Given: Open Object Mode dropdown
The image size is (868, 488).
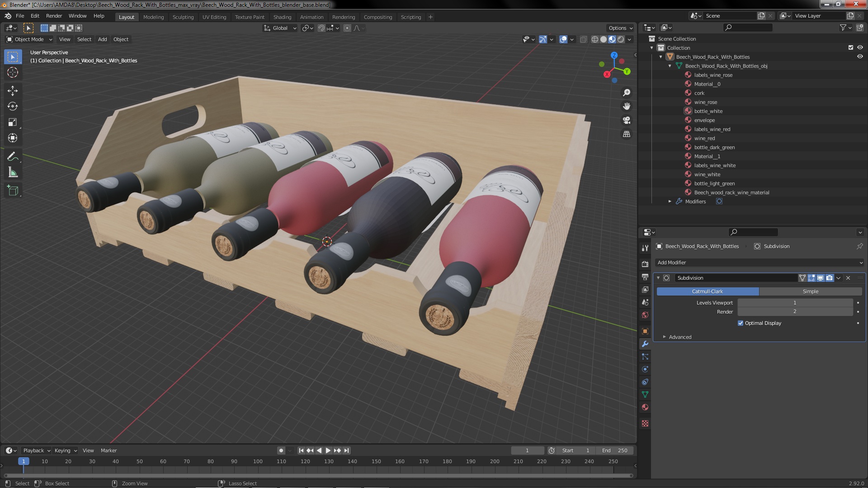Looking at the screenshot, I should point(29,39).
